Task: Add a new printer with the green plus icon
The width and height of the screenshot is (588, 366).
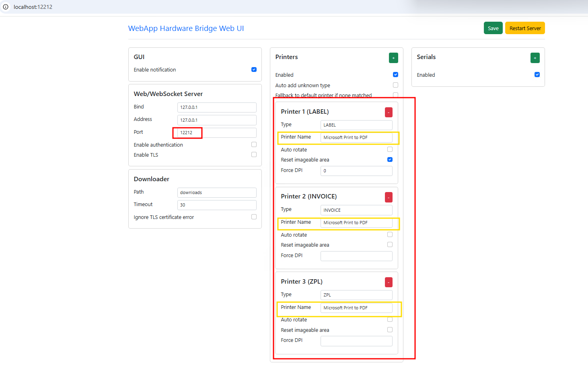Action: point(393,57)
